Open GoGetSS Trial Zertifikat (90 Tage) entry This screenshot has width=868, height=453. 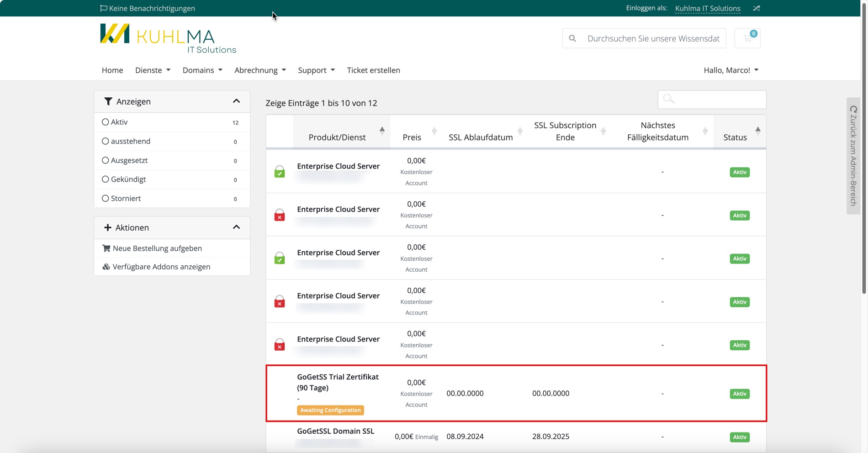(338, 382)
